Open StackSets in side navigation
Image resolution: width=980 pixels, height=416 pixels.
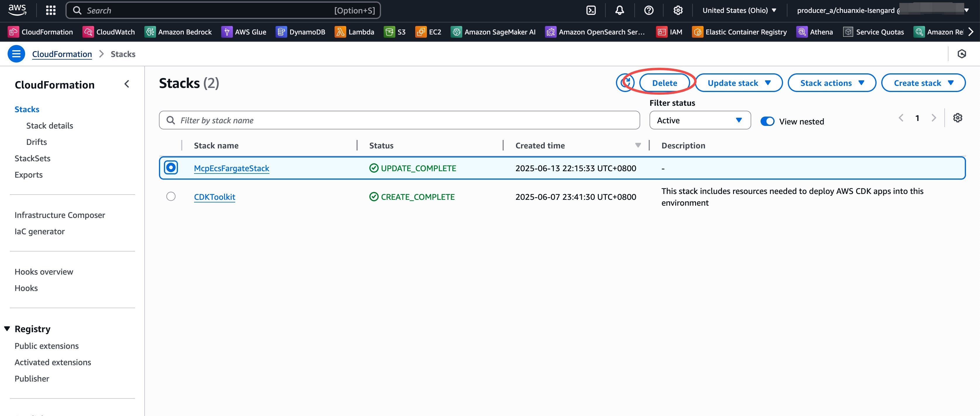32,159
